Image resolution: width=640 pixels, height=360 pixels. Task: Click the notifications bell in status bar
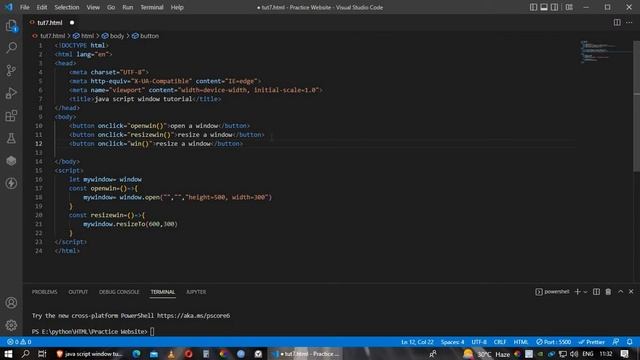pos(630,342)
